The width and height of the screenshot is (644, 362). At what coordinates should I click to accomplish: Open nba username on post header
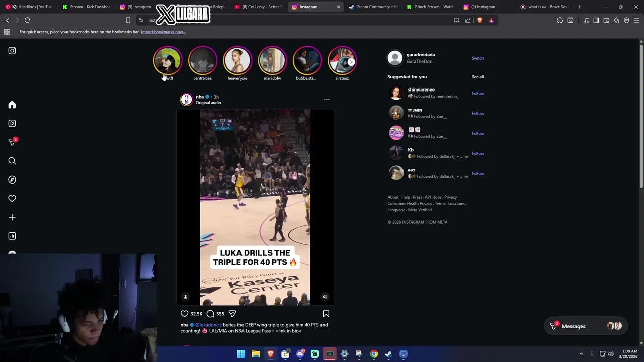point(200,97)
